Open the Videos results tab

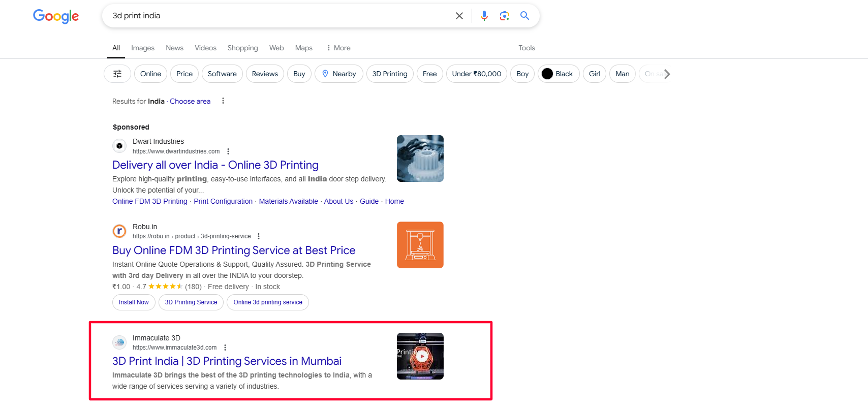click(205, 48)
